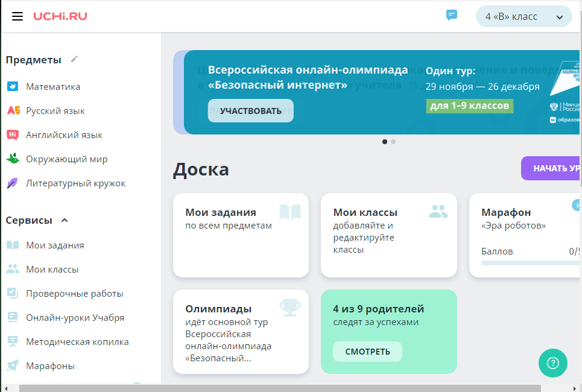Click the Онлайн-уроки Учабря icon
The image size is (582, 392).
tap(13, 317)
